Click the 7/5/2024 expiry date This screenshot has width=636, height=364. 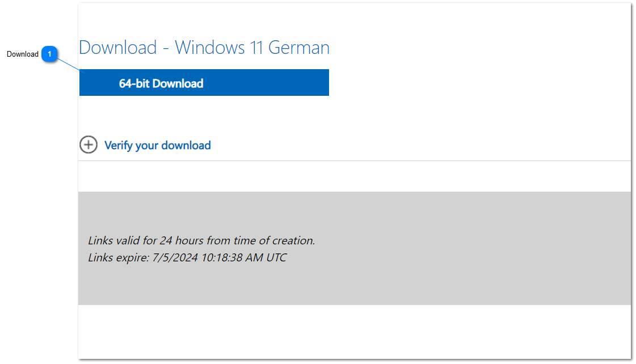(x=175, y=258)
